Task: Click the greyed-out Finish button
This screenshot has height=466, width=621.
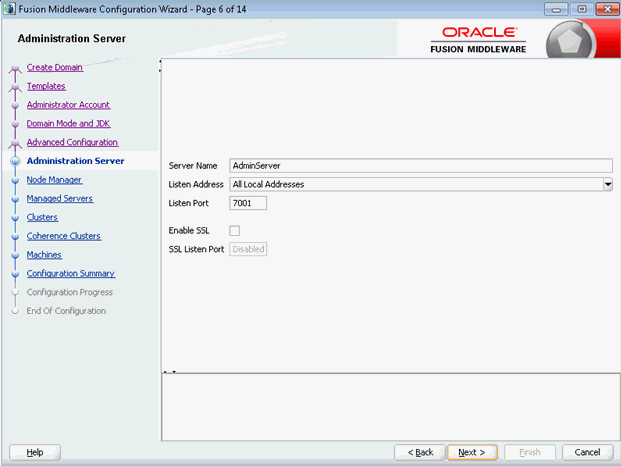Action: coord(530,452)
